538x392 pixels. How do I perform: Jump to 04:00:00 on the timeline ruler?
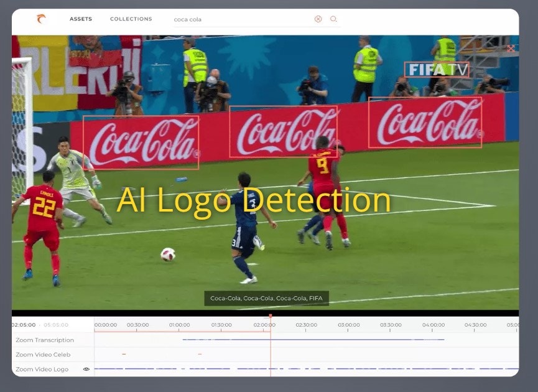pos(434,325)
